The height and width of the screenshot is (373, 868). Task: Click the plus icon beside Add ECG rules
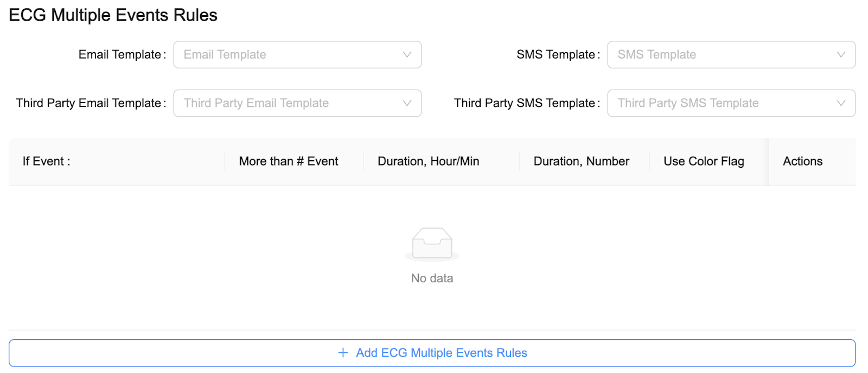342,352
